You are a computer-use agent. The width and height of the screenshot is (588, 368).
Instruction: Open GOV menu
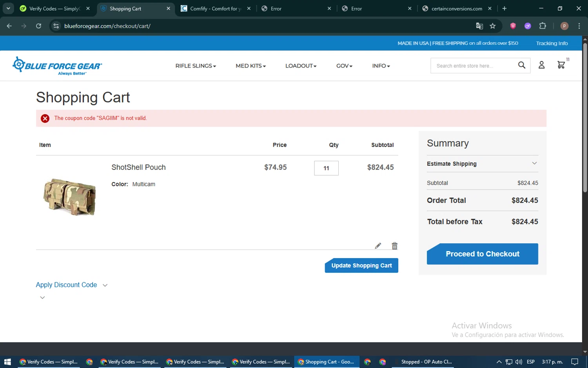(x=344, y=66)
